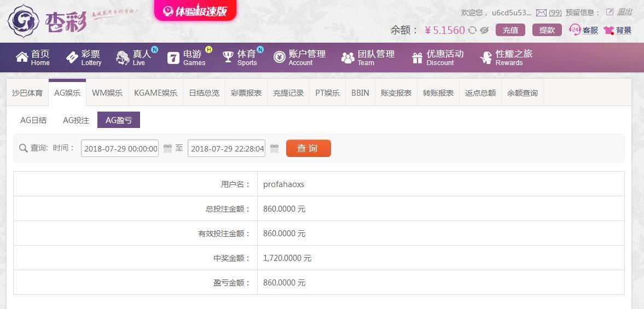Click the Sports trophy icon
Screen dimensions: 644x309
(228, 57)
